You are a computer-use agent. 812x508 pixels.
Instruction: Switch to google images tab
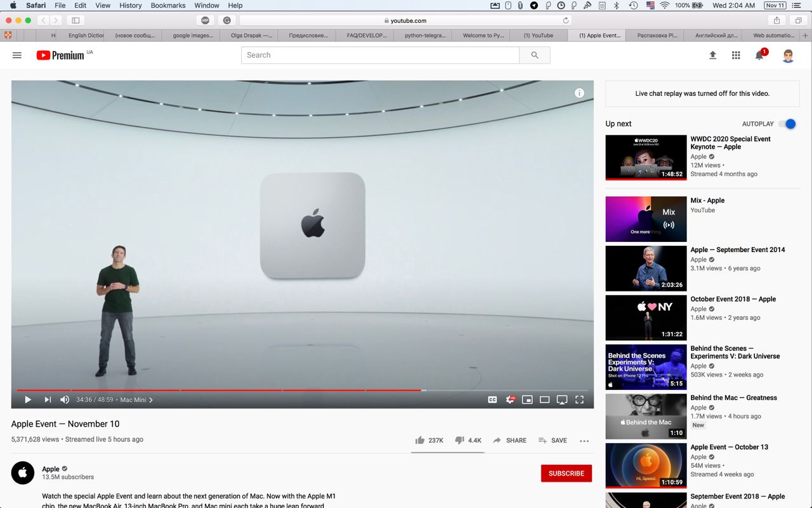[193, 36]
